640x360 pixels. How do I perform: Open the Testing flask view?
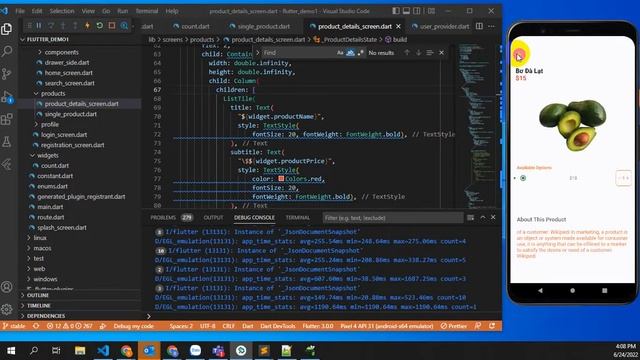pos(7,142)
